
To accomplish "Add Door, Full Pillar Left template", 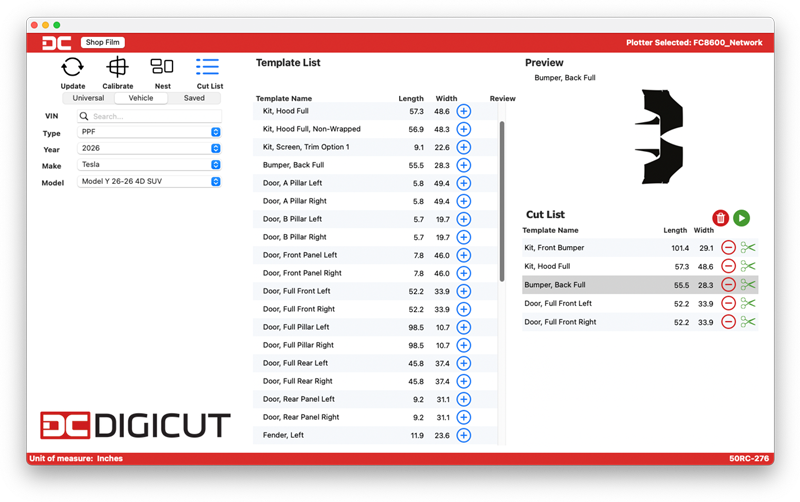I will point(463,327).
